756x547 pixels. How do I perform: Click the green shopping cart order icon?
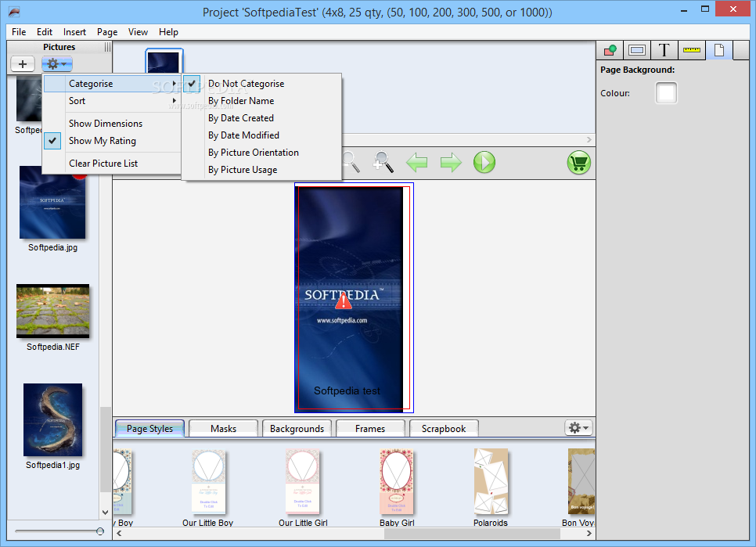tap(578, 163)
